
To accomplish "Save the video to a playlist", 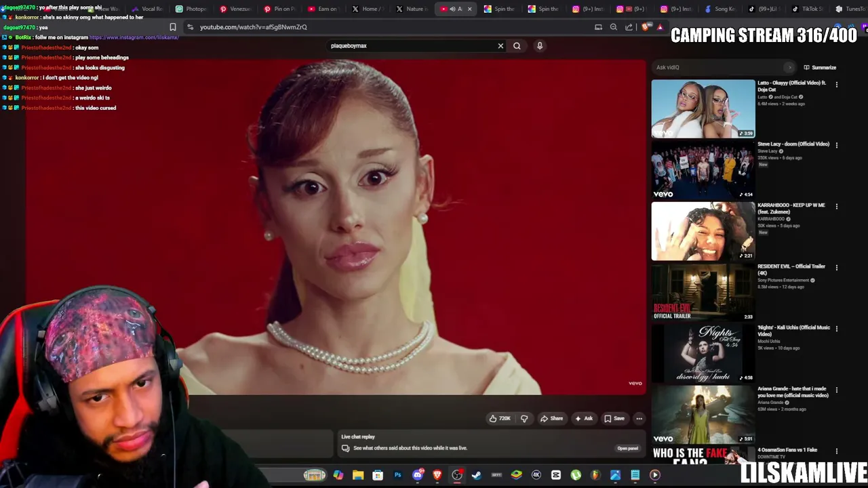I will click(614, 419).
